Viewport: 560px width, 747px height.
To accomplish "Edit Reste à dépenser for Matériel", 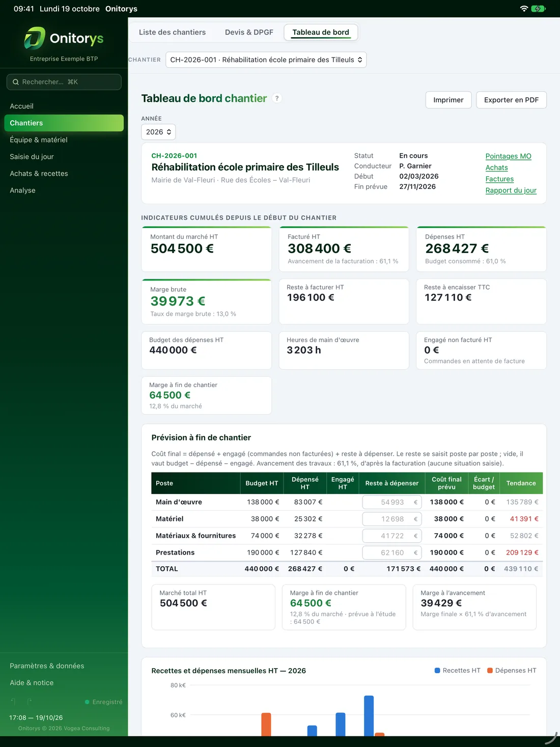I will [392, 519].
